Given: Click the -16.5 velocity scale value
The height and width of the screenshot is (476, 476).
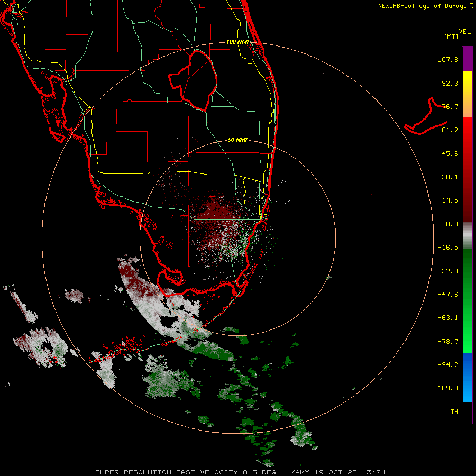Looking at the screenshot, I should click(x=448, y=248).
